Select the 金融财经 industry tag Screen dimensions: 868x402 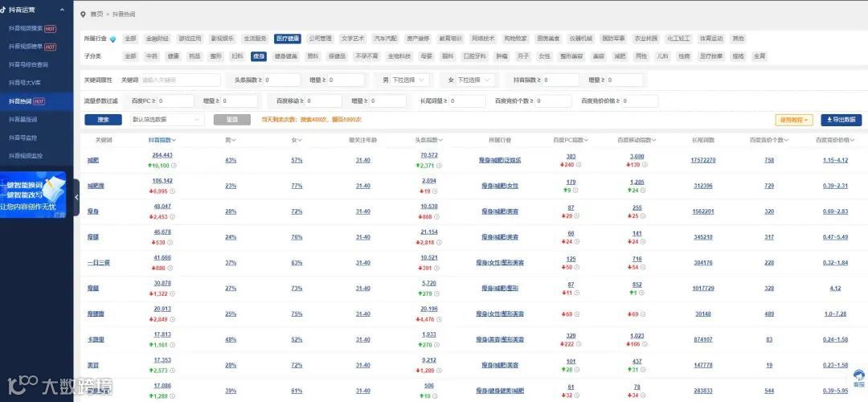pyautogui.click(x=158, y=39)
